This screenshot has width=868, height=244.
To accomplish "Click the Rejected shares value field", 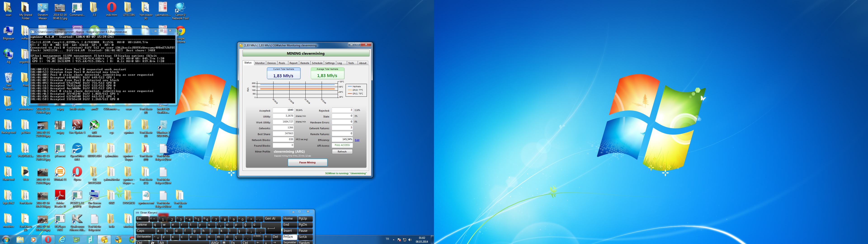I will tap(342, 110).
